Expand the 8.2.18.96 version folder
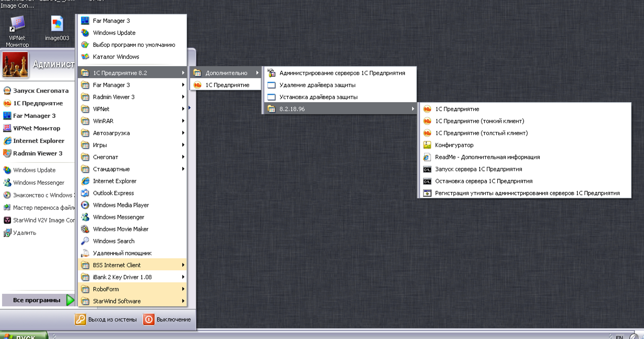 340,109
